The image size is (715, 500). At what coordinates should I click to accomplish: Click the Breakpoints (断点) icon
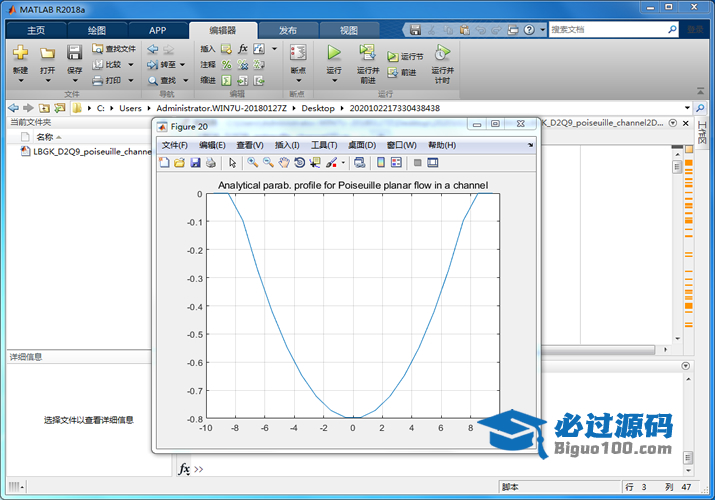point(298,53)
